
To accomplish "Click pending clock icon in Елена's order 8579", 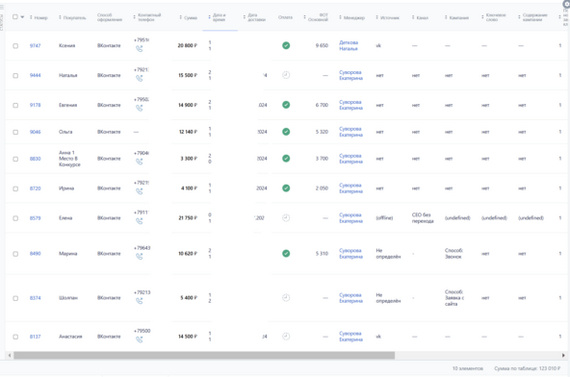I will pos(286,218).
